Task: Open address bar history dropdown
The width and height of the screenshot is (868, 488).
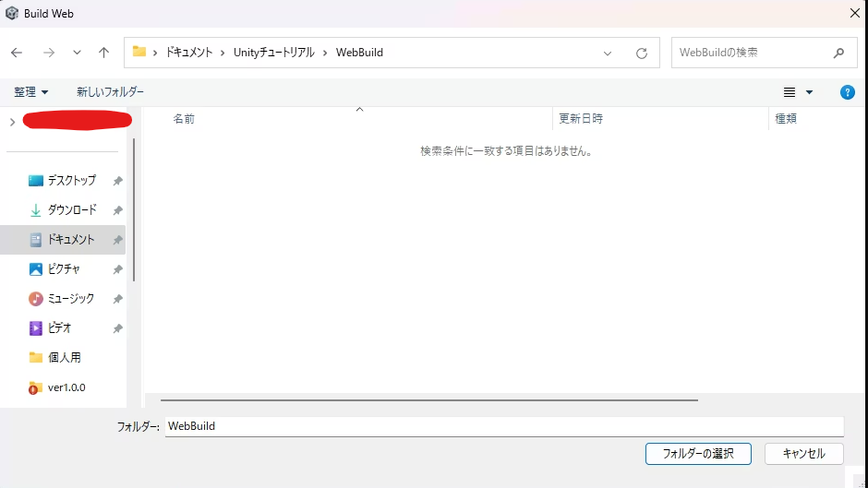Action: 608,54
